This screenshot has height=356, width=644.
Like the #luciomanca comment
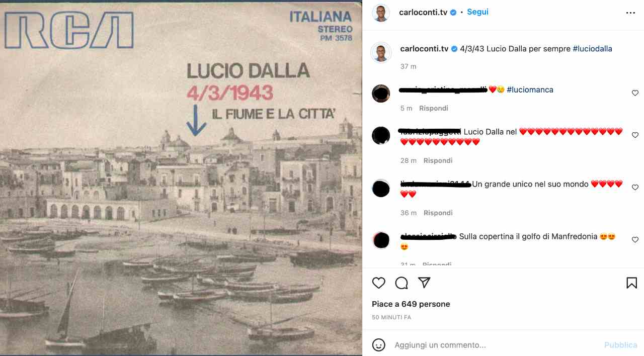(x=635, y=93)
